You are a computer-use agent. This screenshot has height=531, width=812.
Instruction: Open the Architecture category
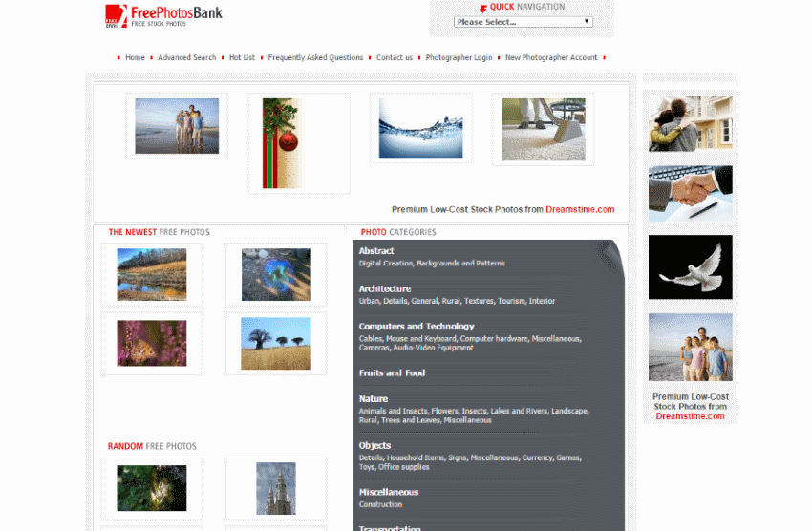click(385, 288)
